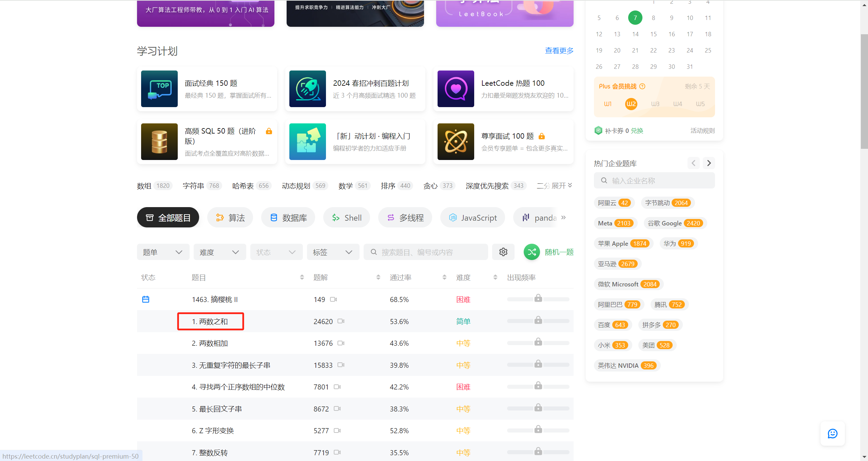Open the 难度 difficulty dropdown
The width and height of the screenshot is (868, 461).
(219, 252)
